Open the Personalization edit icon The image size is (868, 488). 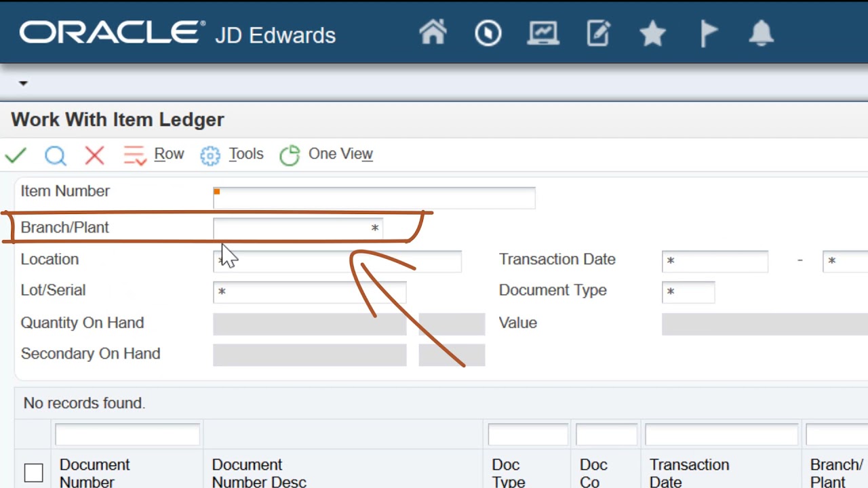[x=599, y=33]
